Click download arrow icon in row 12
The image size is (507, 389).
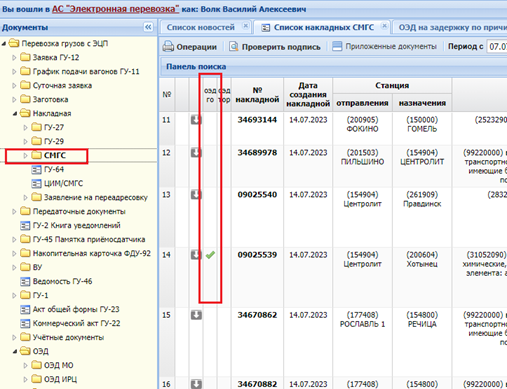coord(196,153)
